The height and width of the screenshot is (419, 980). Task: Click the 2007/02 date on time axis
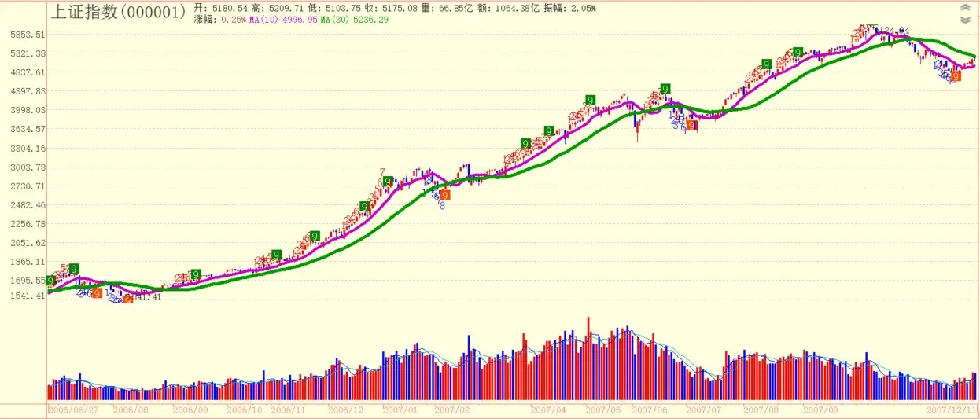(x=451, y=410)
